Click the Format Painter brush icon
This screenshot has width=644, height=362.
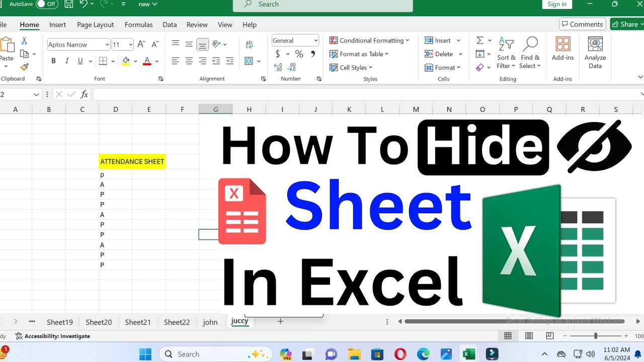point(24,67)
